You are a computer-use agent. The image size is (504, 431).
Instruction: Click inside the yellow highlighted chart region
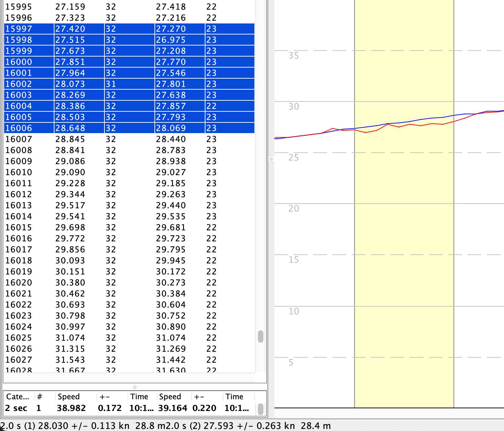coord(404,241)
